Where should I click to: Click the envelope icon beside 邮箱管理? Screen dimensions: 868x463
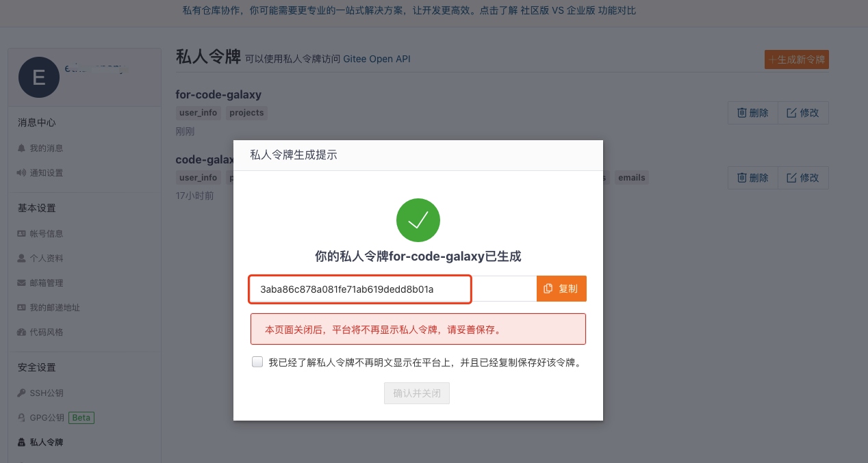pos(21,282)
